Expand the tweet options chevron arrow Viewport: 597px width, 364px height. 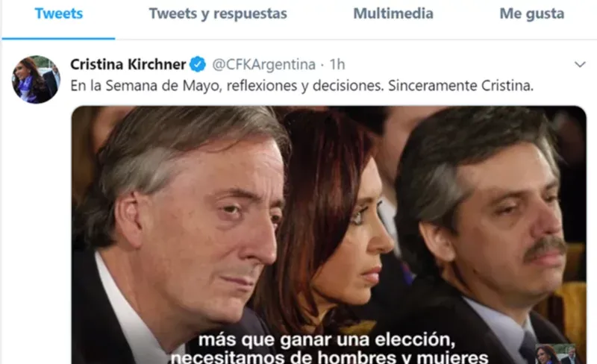coord(580,64)
